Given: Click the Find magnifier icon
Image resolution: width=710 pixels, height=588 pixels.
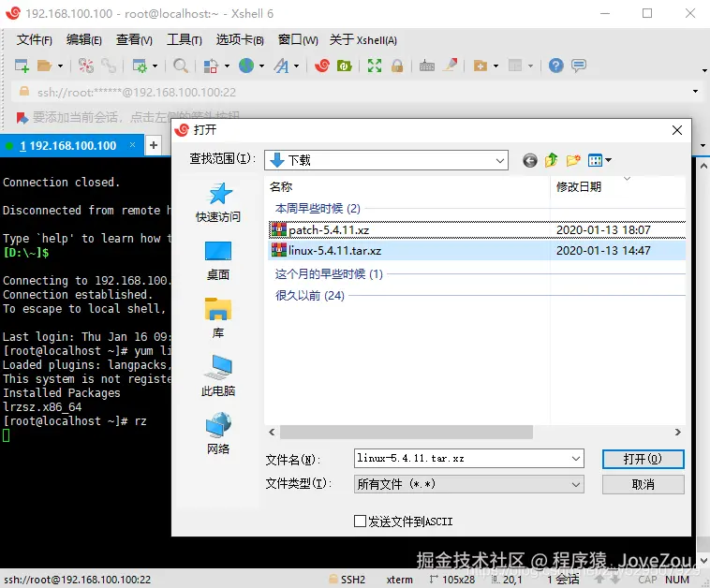Looking at the screenshot, I should (x=181, y=66).
